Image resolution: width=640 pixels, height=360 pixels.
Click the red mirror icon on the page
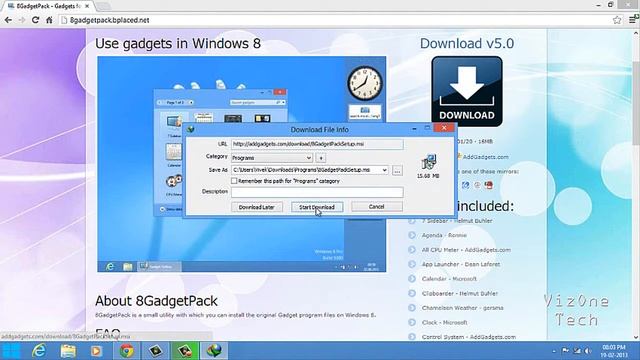click(x=489, y=185)
